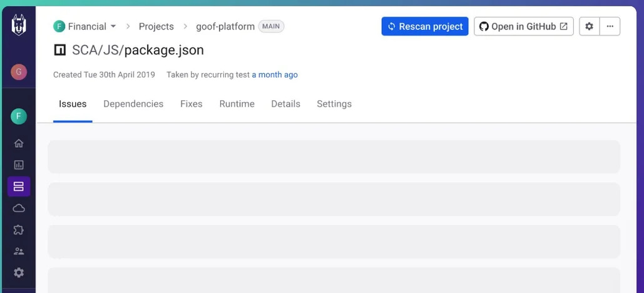Select the highlighted Projects icon in sidebar
Image resolution: width=644 pixels, height=293 pixels.
click(19, 187)
